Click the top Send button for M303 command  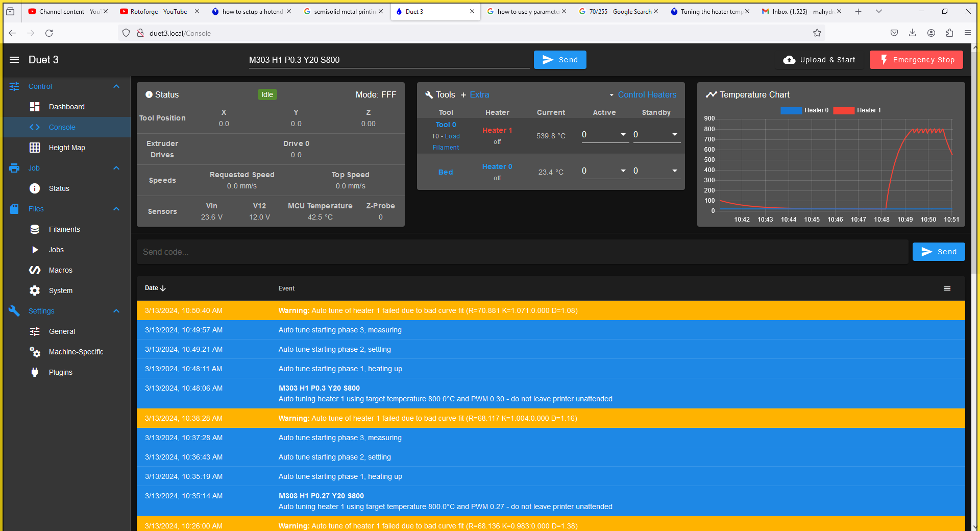[x=560, y=60]
